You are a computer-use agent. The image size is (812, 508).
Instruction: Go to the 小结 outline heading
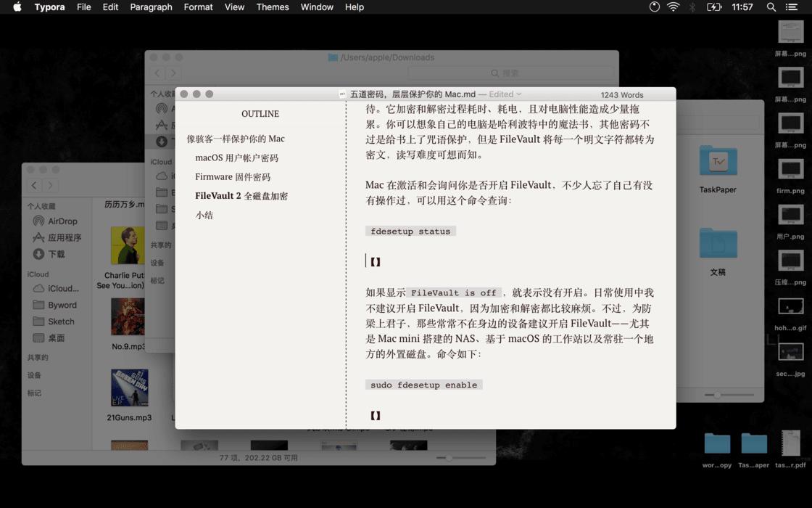click(x=204, y=215)
